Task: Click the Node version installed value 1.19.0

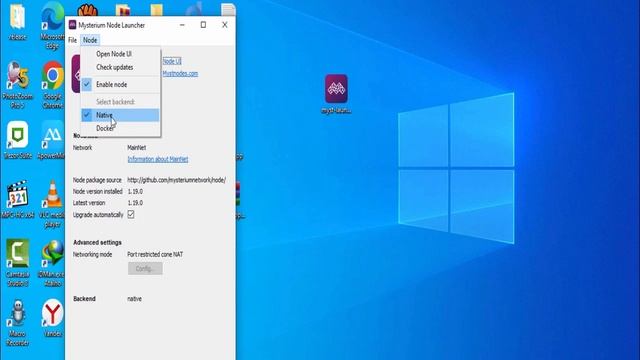Action: [x=135, y=191]
